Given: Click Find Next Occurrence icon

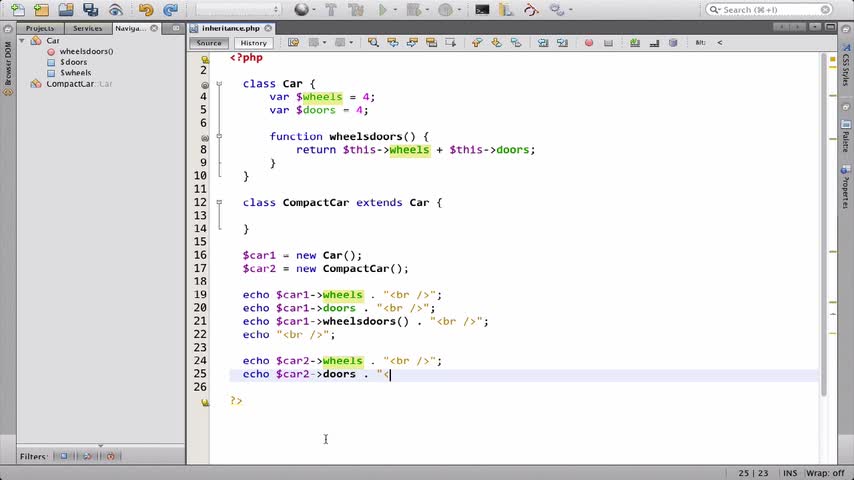Looking at the screenshot, I should [412, 42].
